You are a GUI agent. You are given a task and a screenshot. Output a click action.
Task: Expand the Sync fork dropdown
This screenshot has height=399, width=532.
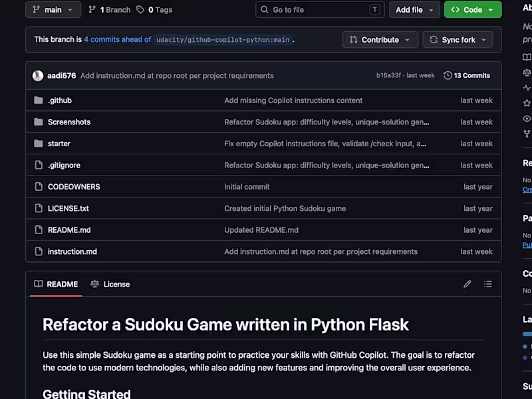tap(458, 40)
